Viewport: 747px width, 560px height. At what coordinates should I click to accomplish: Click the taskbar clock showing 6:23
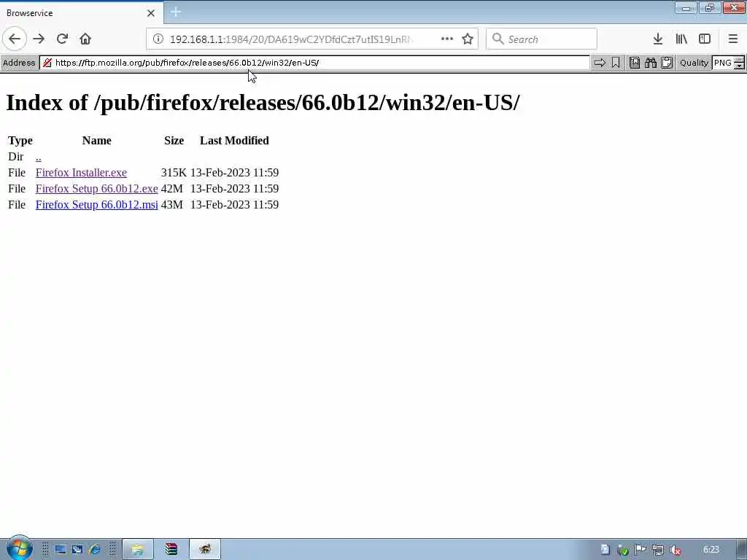tap(711, 550)
